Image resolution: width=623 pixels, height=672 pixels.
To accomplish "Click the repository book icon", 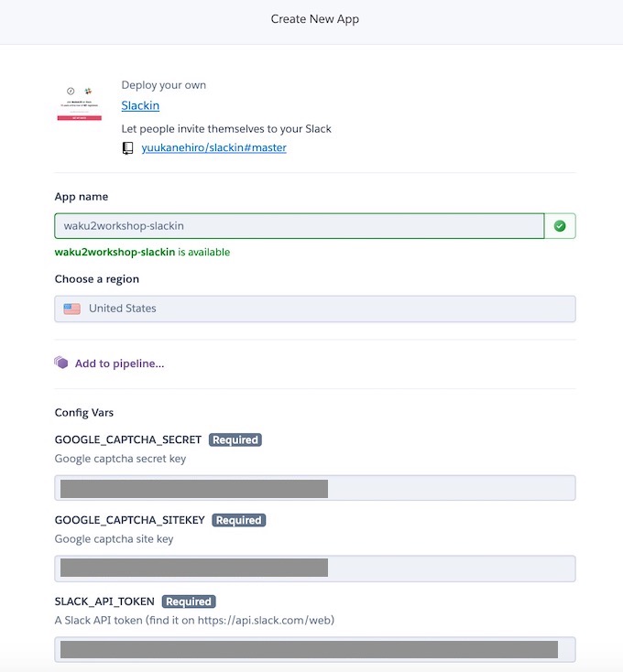I will [127, 148].
